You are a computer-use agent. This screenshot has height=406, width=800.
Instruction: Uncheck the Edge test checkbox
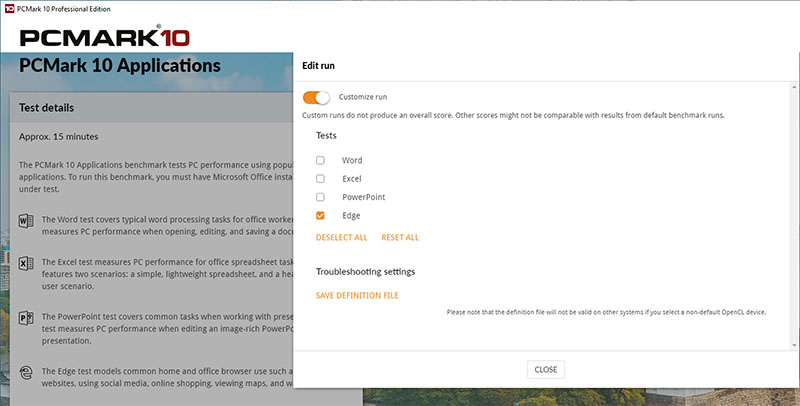320,215
